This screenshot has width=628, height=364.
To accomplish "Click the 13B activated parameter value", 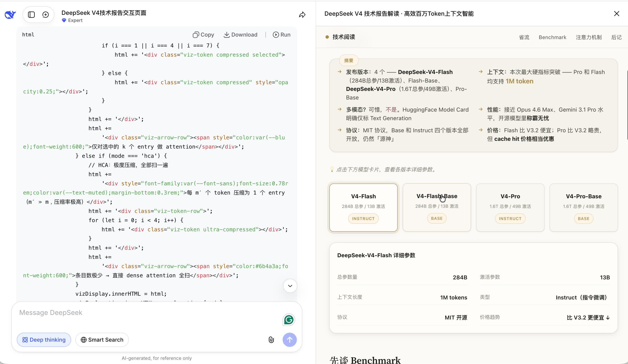I will click(x=605, y=277).
